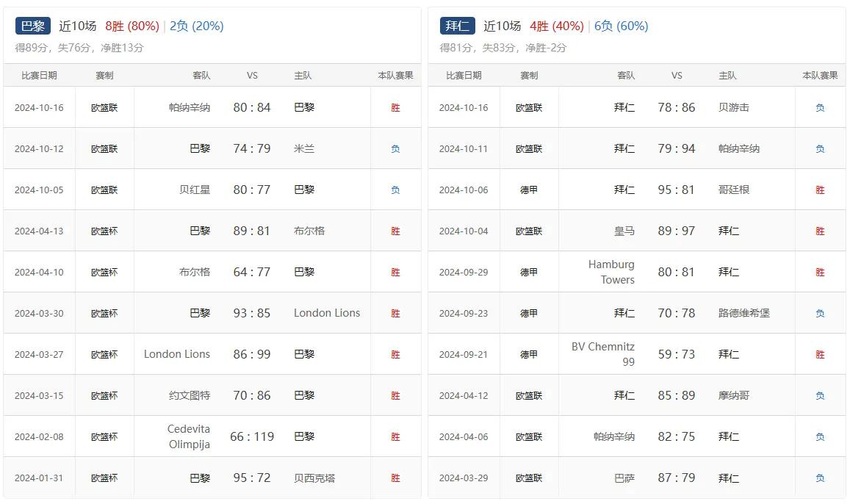This screenshot has height=504, width=850.
Task: Select home team 布尔格 on 2024-04-13
Action: (309, 231)
